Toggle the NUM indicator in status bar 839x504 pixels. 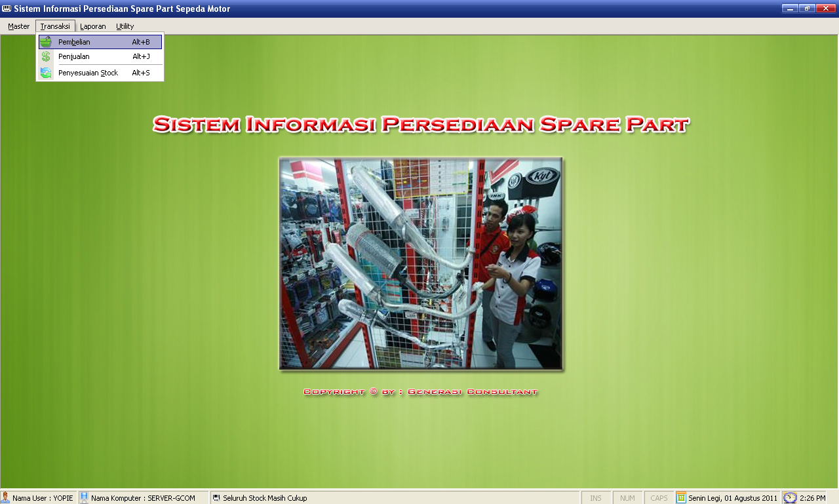pyautogui.click(x=627, y=498)
